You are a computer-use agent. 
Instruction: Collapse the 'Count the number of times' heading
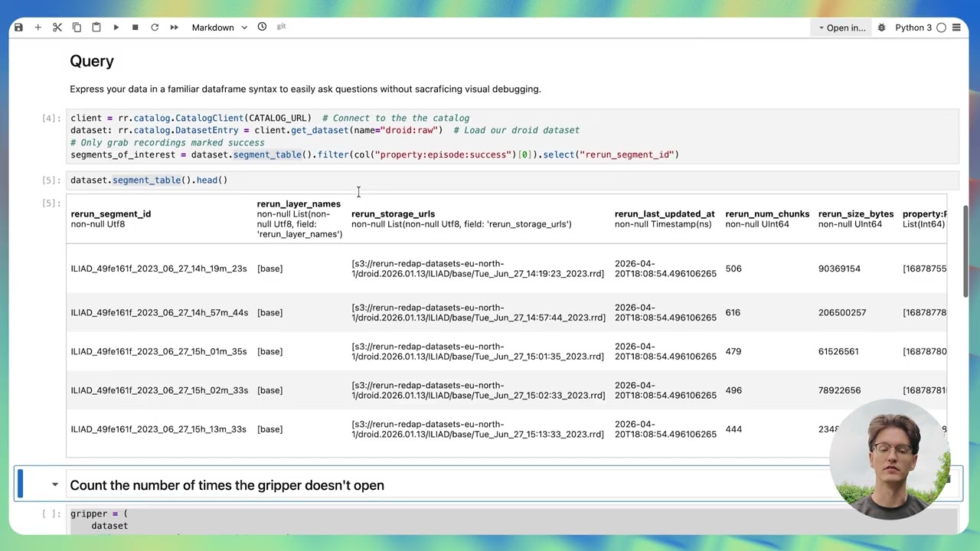tap(55, 484)
